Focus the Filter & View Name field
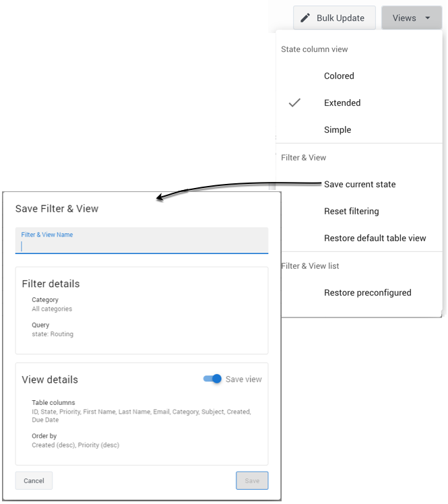The image size is (448, 504). 141,246
